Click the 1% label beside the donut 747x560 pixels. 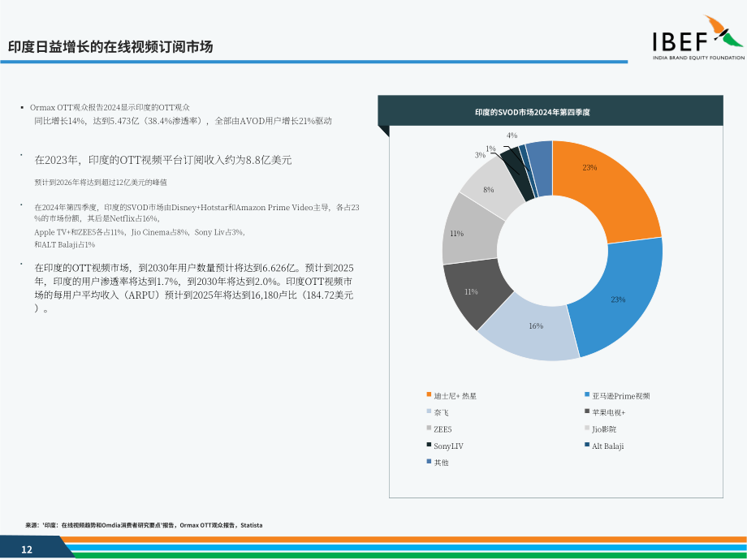click(x=490, y=149)
